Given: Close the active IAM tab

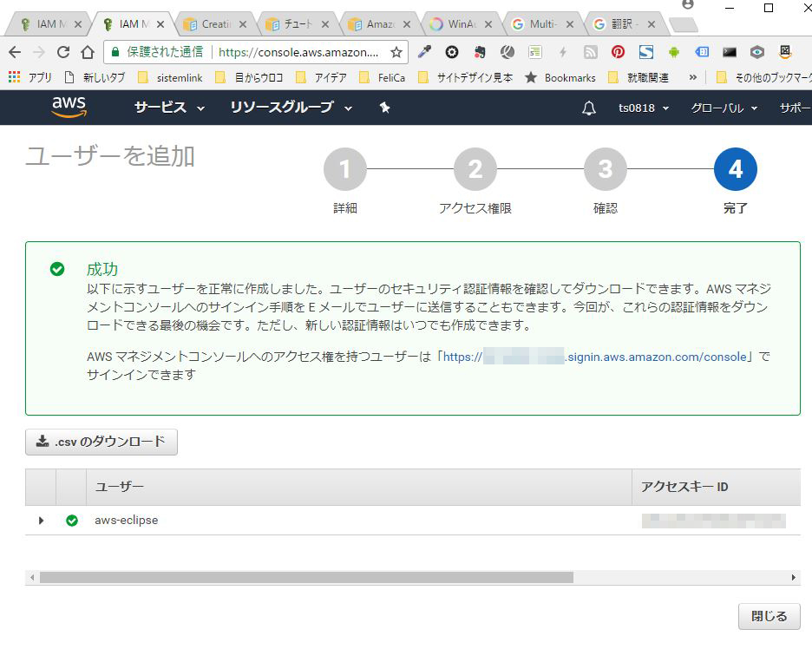Looking at the screenshot, I should (160, 24).
